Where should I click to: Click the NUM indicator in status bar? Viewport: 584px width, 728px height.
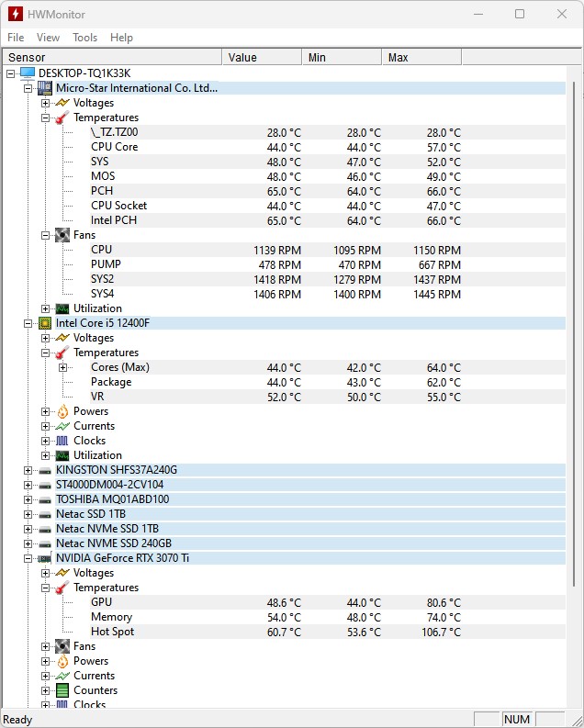tap(517, 719)
